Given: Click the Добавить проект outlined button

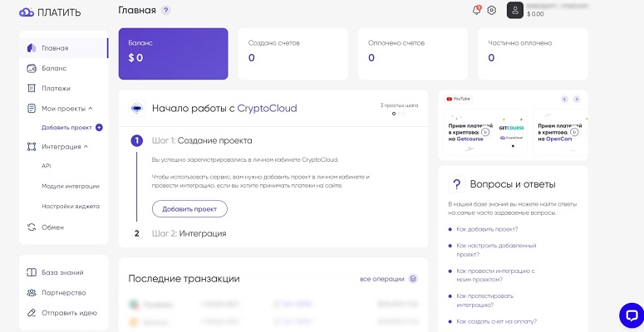Looking at the screenshot, I should 189,209.
